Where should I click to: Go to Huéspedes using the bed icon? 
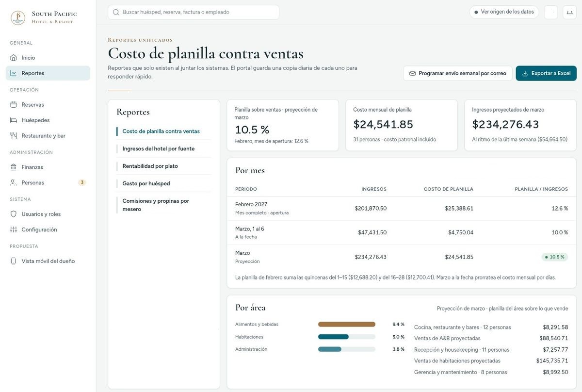[14, 120]
